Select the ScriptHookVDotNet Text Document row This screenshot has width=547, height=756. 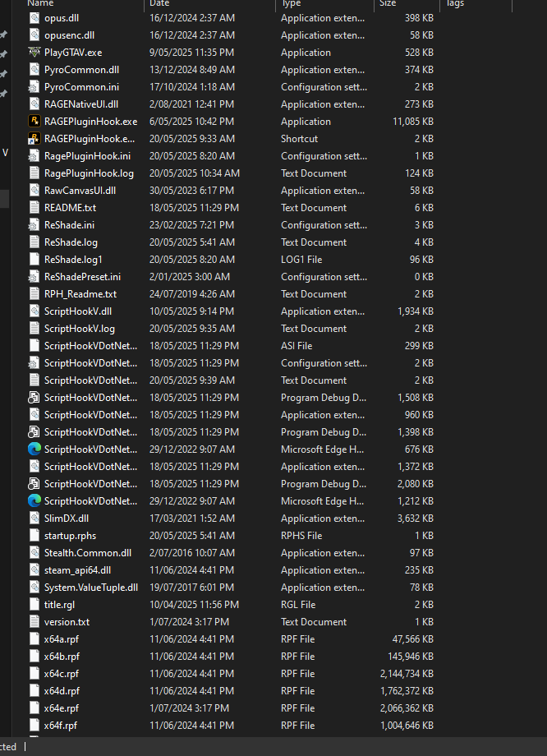pos(232,380)
